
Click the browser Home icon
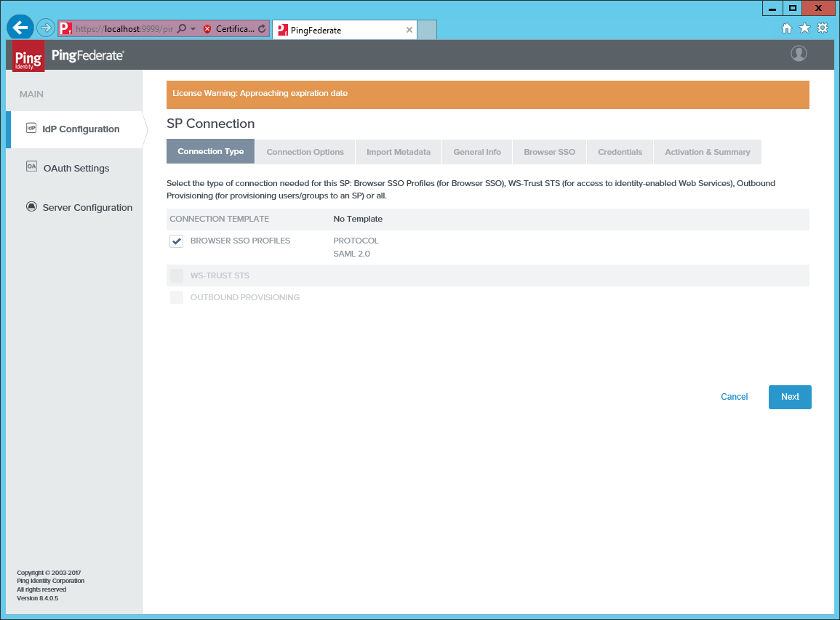tap(786, 28)
